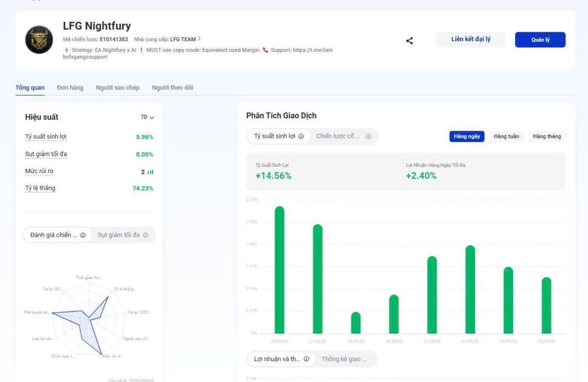Select Đánh giá chiến... toggle

tap(58, 235)
